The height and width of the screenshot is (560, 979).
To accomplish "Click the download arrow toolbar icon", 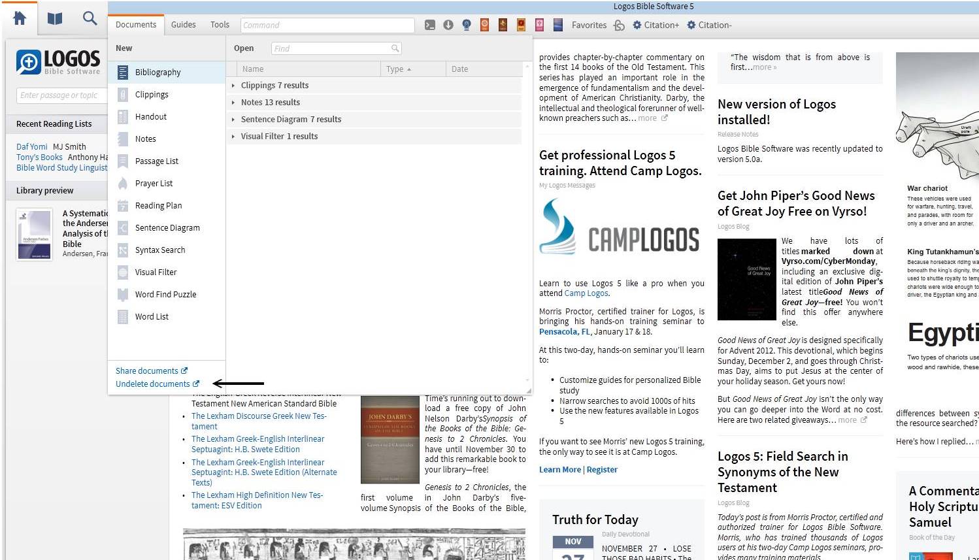I will [448, 25].
